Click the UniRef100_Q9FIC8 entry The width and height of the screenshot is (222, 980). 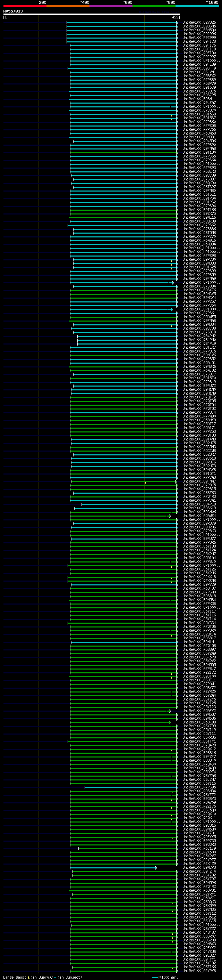click(199, 41)
